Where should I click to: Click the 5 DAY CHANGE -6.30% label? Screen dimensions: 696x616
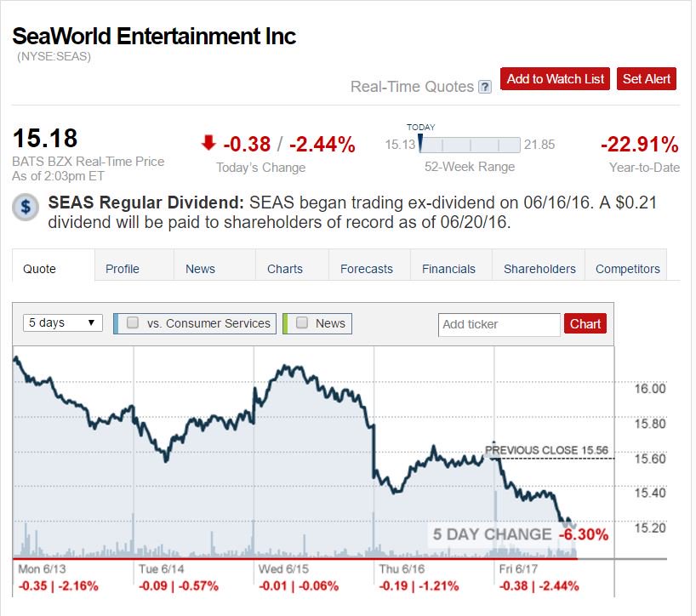pos(520,534)
